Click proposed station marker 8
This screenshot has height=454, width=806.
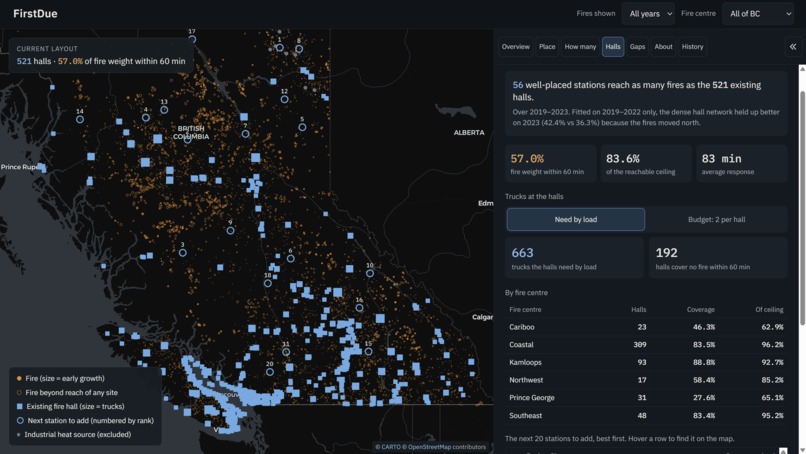tap(299, 49)
